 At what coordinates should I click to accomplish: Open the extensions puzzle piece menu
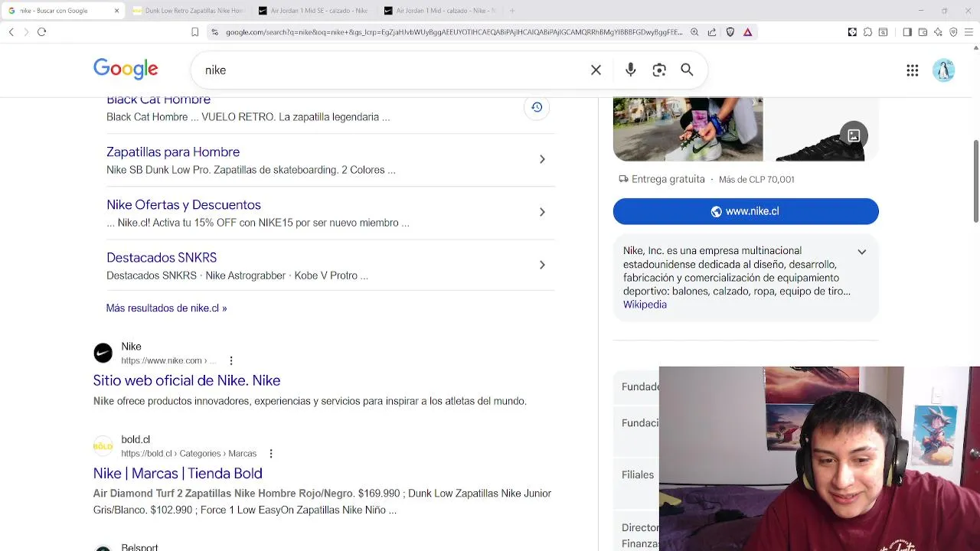(x=867, y=32)
